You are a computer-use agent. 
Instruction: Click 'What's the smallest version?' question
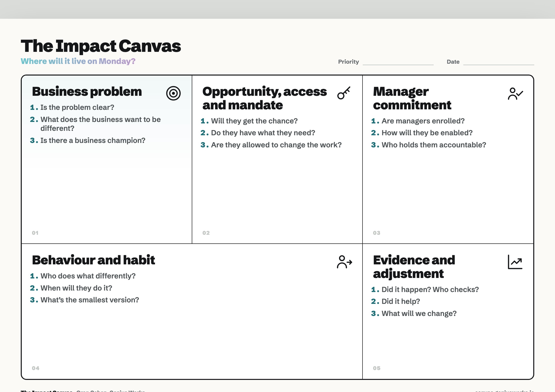click(x=90, y=300)
